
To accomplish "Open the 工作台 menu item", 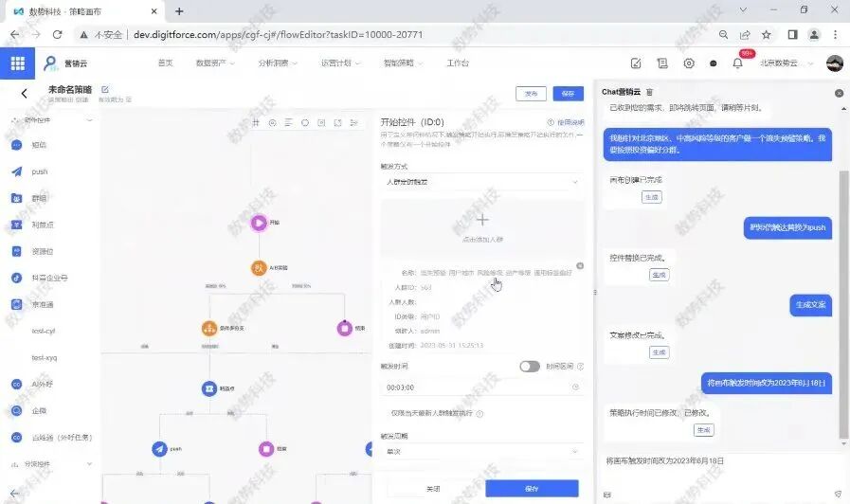I will 458,63.
